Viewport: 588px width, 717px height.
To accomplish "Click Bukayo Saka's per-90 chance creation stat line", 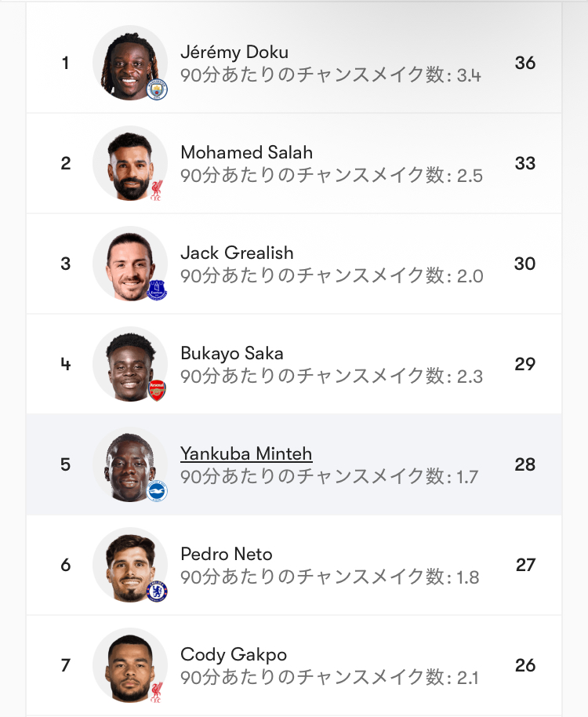I will pyautogui.click(x=332, y=377).
